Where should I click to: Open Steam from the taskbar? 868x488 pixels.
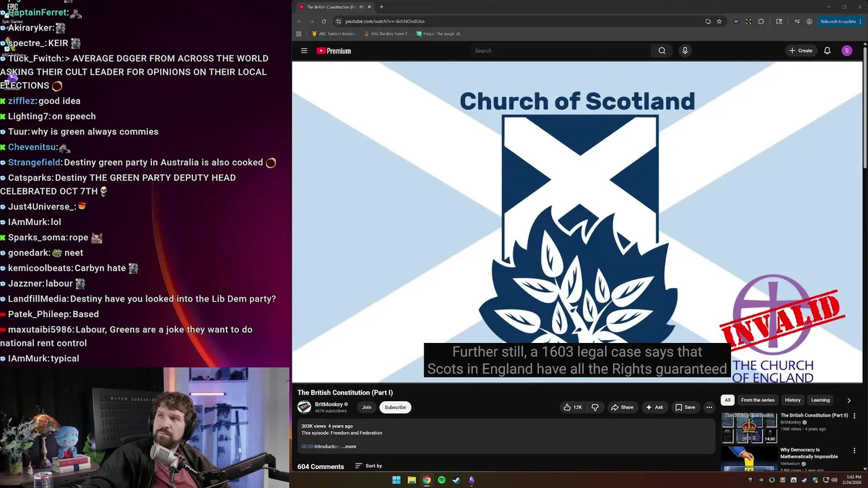click(x=456, y=480)
